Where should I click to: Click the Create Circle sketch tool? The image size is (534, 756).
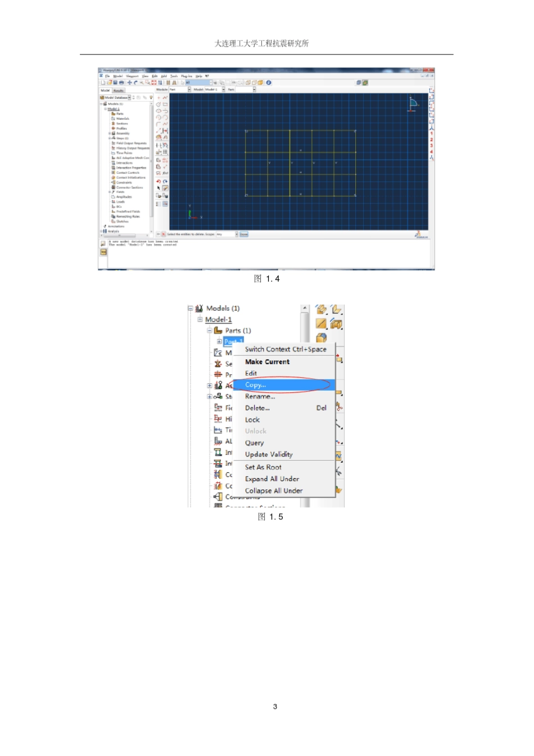159,104
